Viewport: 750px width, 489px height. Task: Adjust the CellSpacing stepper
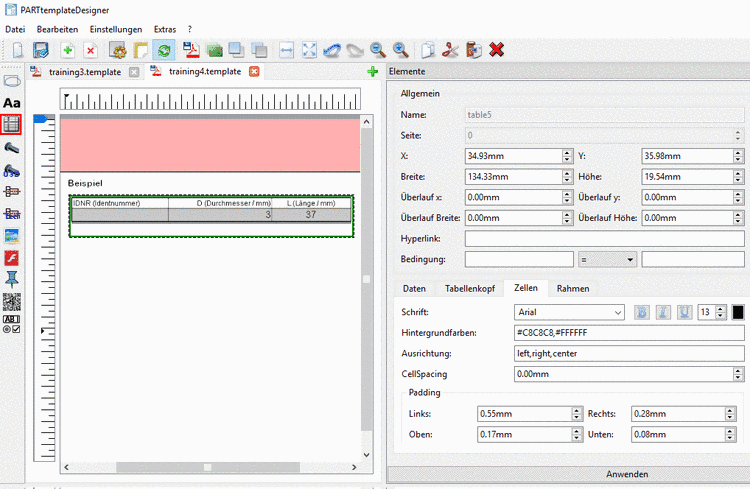738,374
